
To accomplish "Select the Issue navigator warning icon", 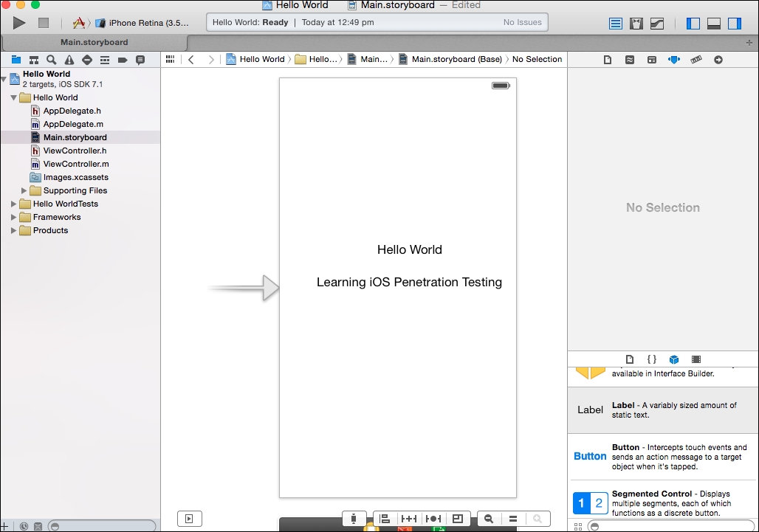I will coord(69,60).
